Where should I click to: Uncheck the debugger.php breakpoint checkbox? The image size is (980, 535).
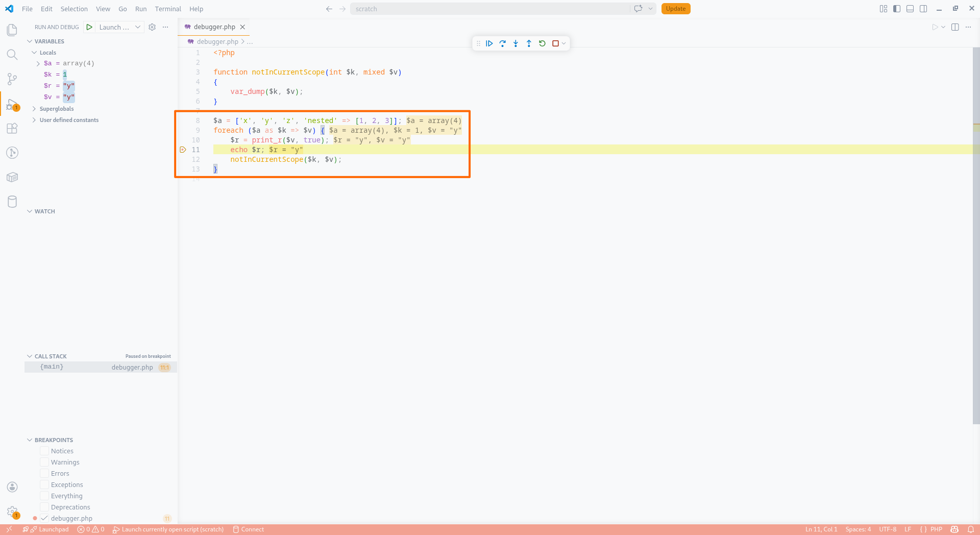[44, 518]
